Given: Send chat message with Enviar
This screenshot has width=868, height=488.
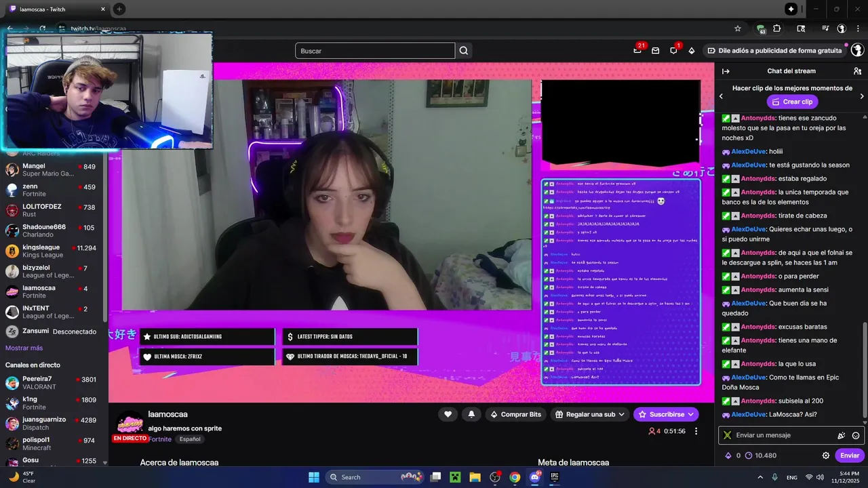Looking at the screenshot, I should [850, 455].
